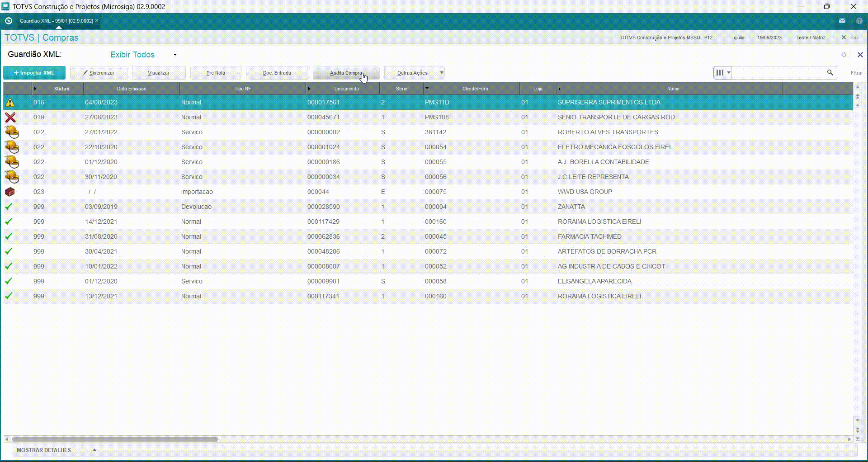Click the helmet icon for ROBERTO ALVES TRANSPORTES row
This screenshot has height=462, width=868.
[12, 132]
